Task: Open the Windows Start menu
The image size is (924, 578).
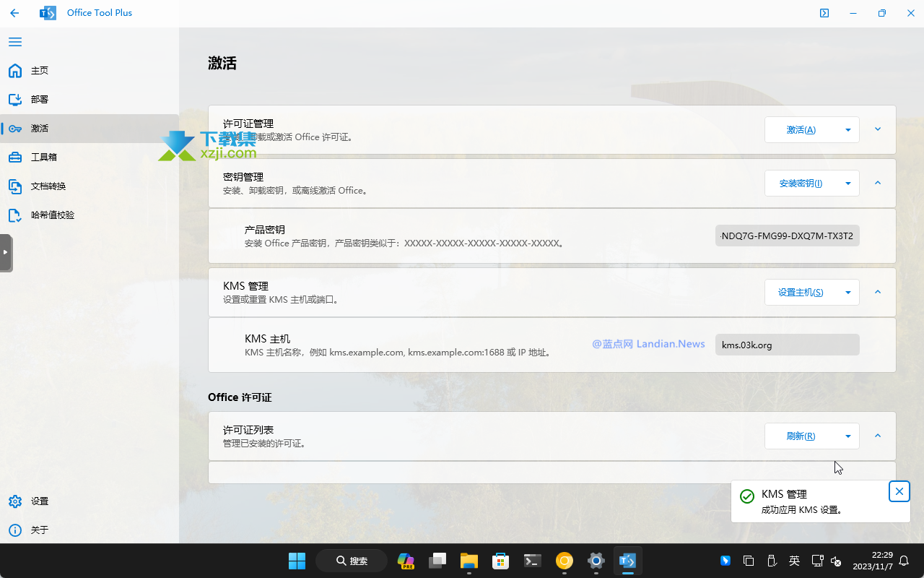Action: pyautogui.click(x=297, y=561)
